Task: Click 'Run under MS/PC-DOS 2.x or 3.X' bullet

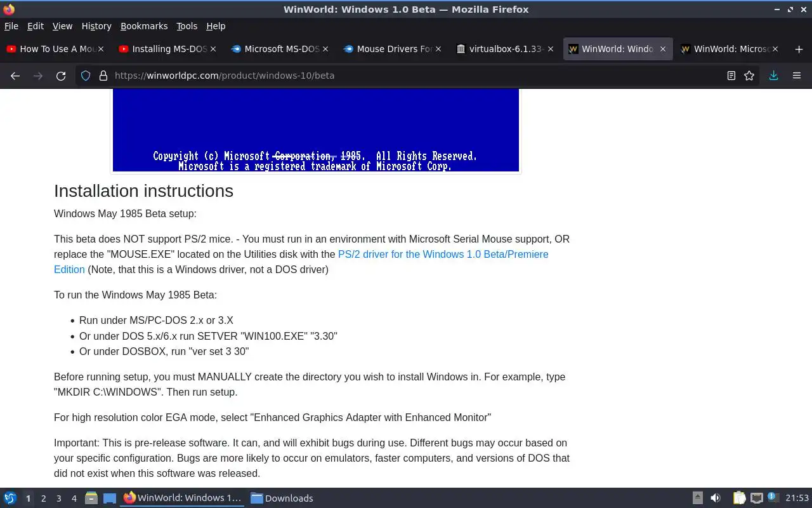Action: (x=156, y=320)
